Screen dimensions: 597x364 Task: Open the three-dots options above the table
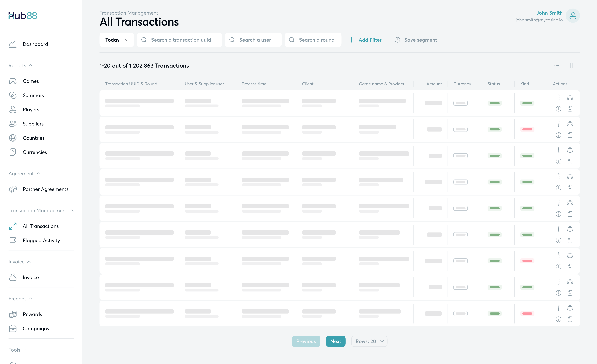[x=556, y=65]
